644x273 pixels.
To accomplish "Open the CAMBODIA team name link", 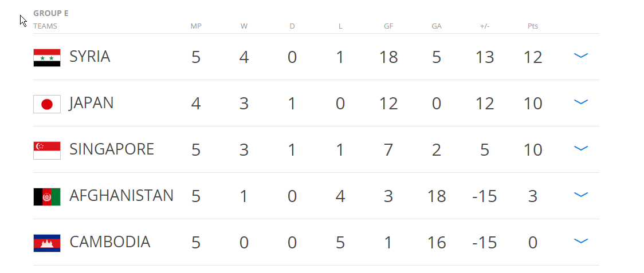I will coord(109,242).
